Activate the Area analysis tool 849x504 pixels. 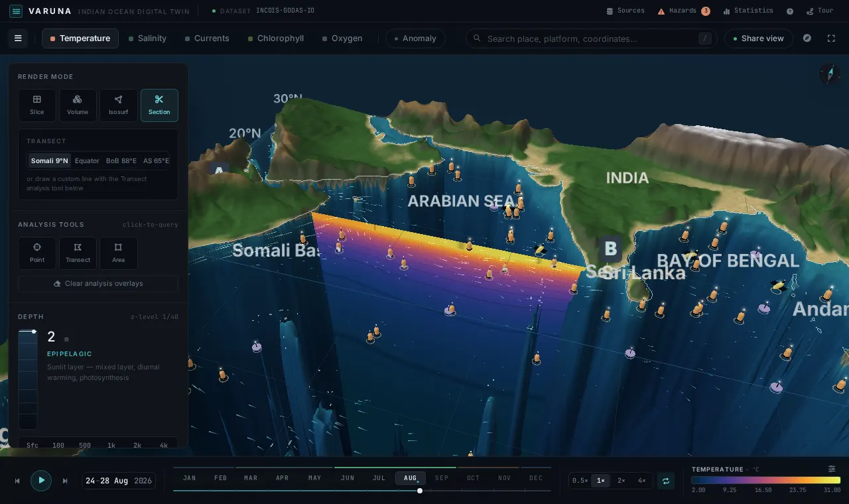(119, 253)
